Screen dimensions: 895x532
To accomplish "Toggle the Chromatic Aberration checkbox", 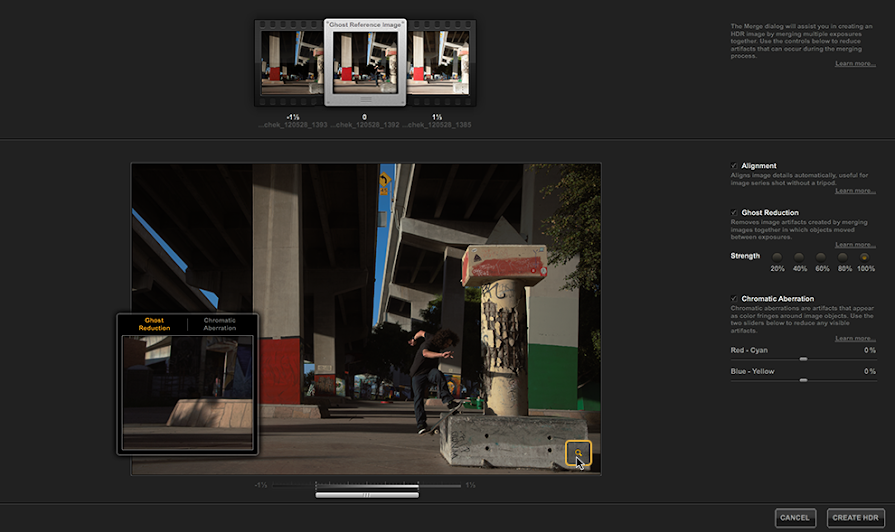I will point(734,299).
